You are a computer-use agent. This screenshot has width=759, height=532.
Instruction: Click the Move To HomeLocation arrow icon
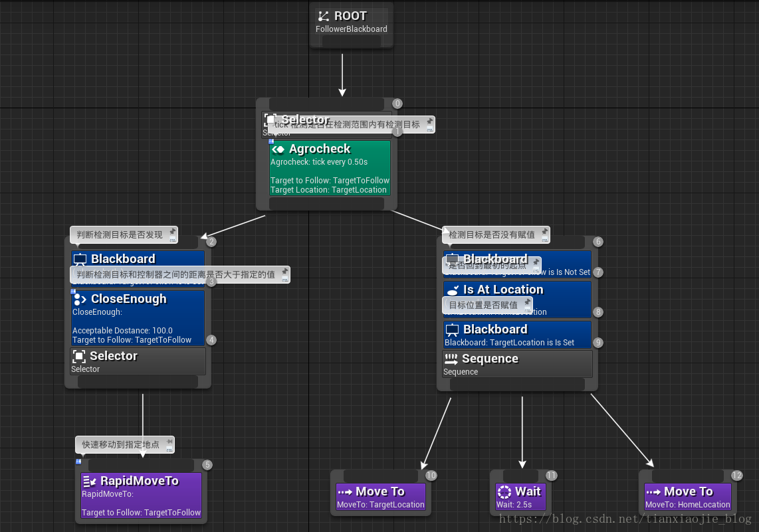coord(653,492)
